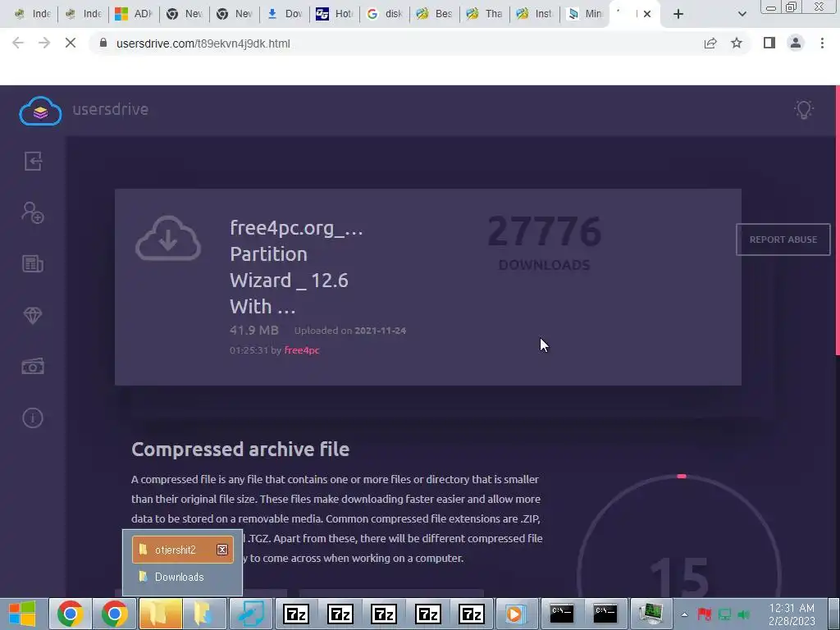This screenshot has height=630, width=840.
Task: Click the usersdrive cloud logo
Action: [40, 111]
